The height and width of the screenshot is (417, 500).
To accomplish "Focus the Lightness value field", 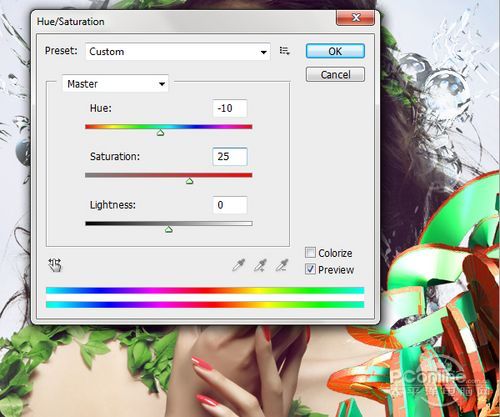I will [230, 205].
